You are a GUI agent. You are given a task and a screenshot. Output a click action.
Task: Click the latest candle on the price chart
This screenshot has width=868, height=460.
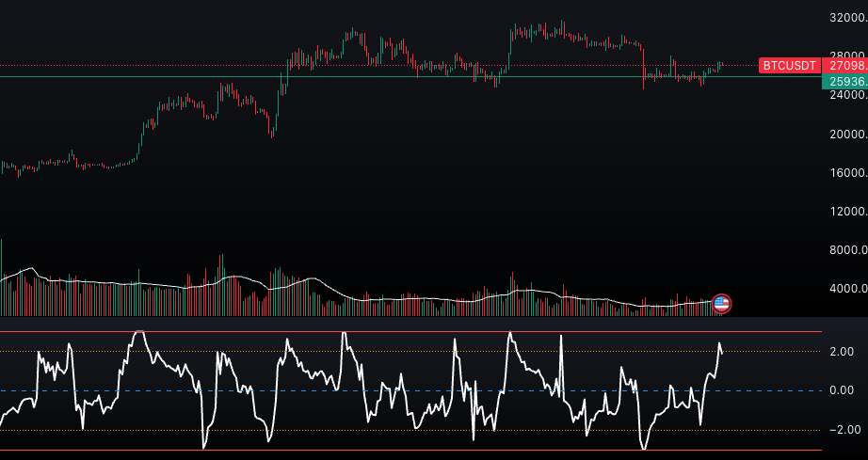pyautogui.click(x=721, y=65)
